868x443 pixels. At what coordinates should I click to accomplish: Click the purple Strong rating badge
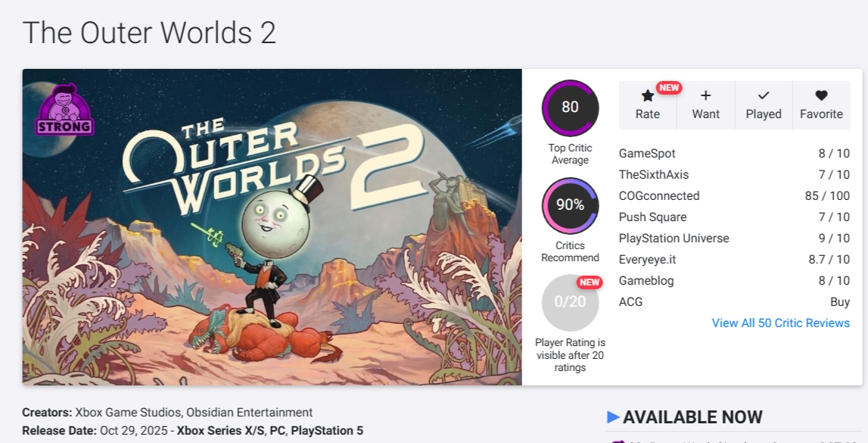65,111
